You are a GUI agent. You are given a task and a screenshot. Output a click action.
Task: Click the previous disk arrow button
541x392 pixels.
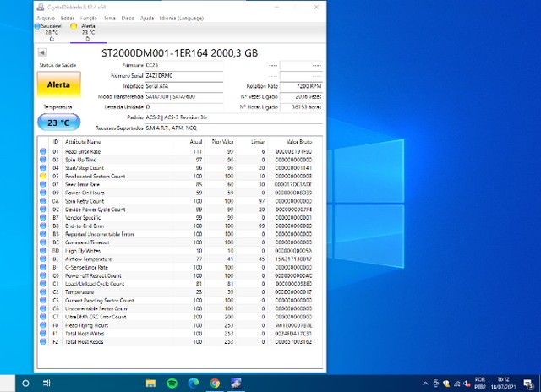click(x=42, y=52)
